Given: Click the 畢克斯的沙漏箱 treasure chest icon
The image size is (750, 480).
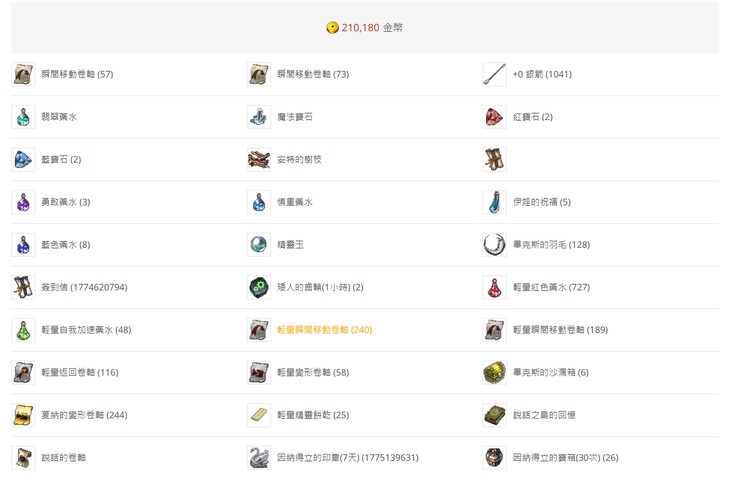Looking at the screenshot, I should [x=494, y=373].
